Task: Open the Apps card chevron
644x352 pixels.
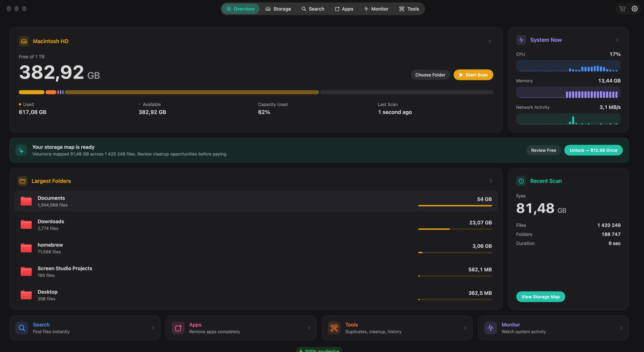Action: pyautogui.click(x=309, y=328)
